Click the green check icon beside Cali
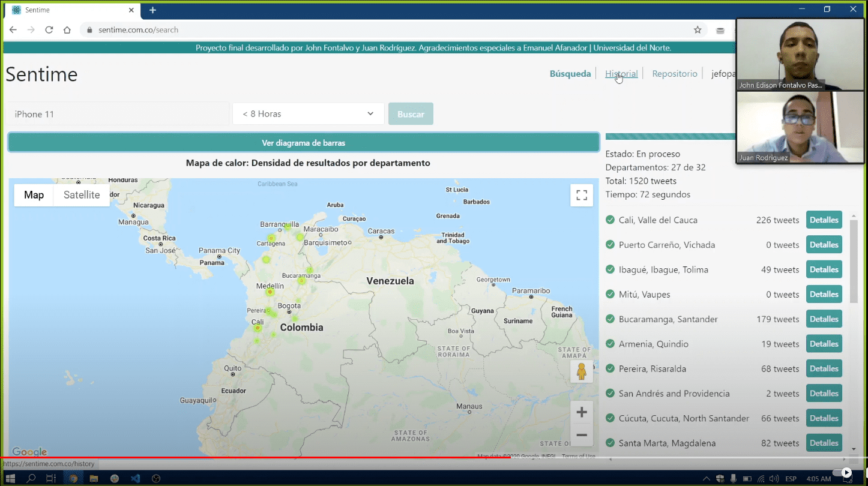This screenshot has height=486, width=868. (610, 220)
